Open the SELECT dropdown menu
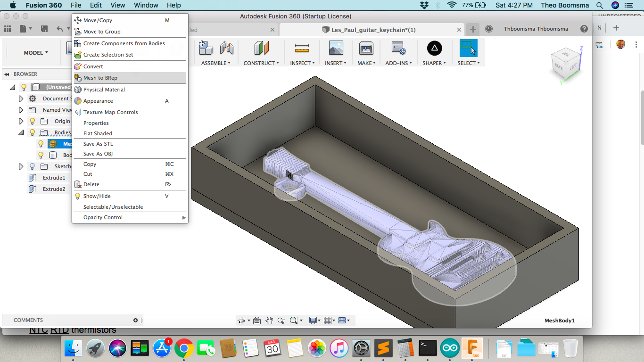The height and width of the screenshot is (362, 644). click(469, 63)
